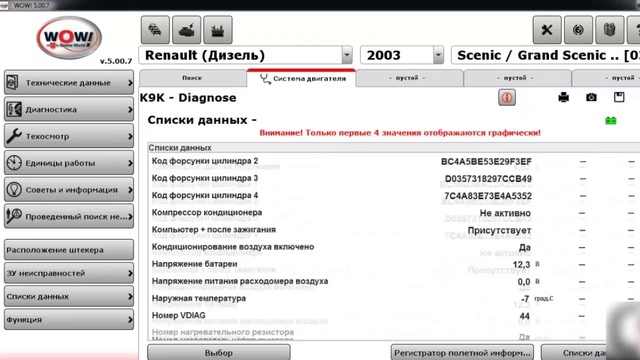Click the battery toolbar icon
Image resolution: width=640 pixels, height=360 pixels.
pyautogui.click(x=218, y=30)
